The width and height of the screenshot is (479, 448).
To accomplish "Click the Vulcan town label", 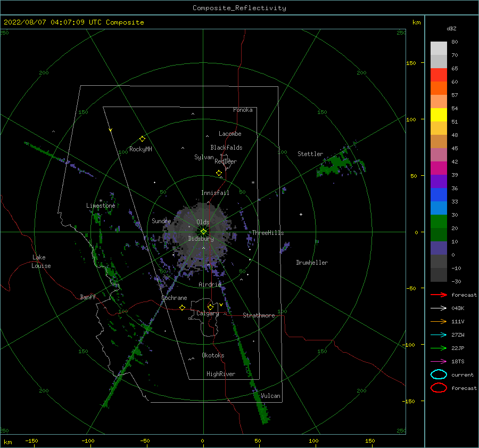I will point(270,396).
